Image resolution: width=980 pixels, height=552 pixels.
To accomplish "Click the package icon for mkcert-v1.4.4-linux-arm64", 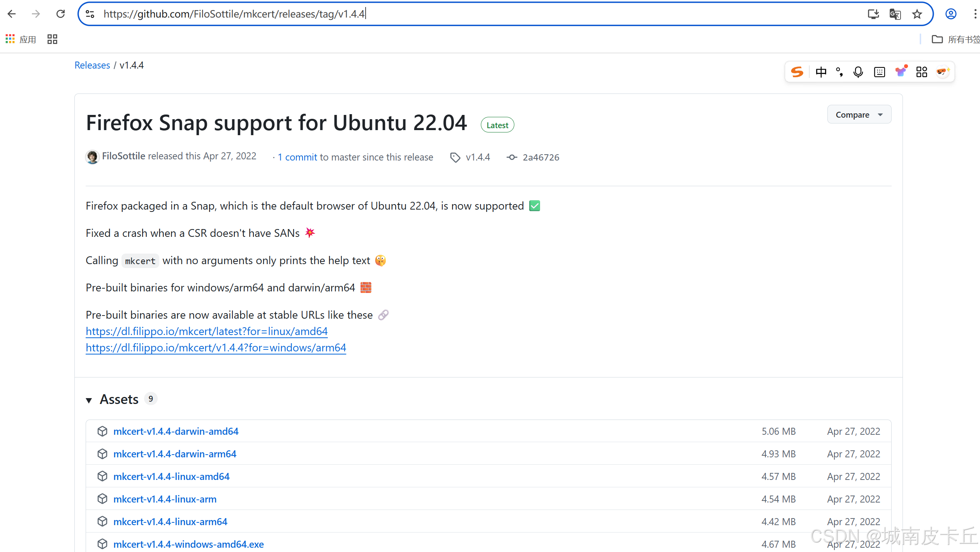I will pyautogui.click(x=102, y=522).
